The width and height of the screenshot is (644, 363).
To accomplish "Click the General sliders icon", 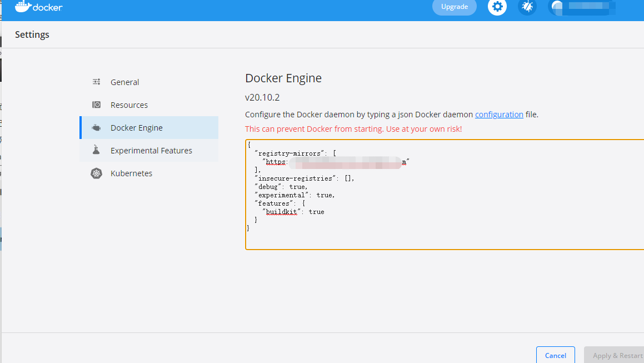I will pos(96,82).
